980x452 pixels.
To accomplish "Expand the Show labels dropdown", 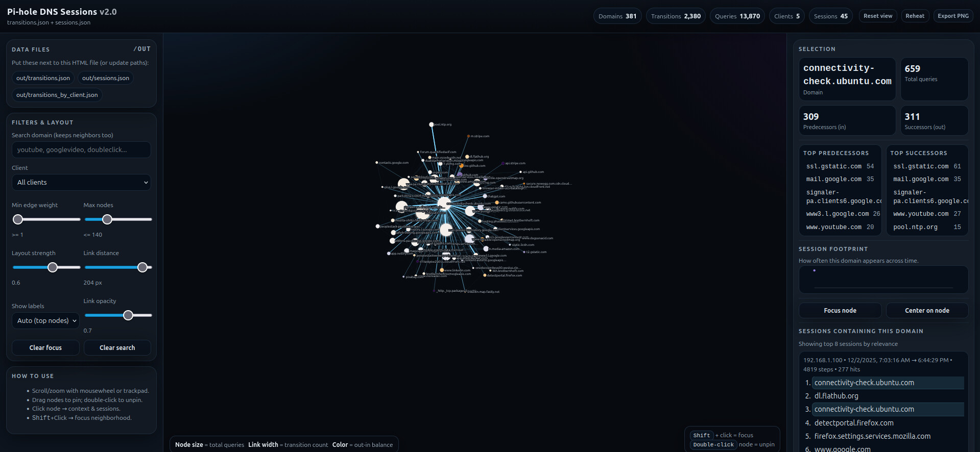I will [x=46, y=321].
